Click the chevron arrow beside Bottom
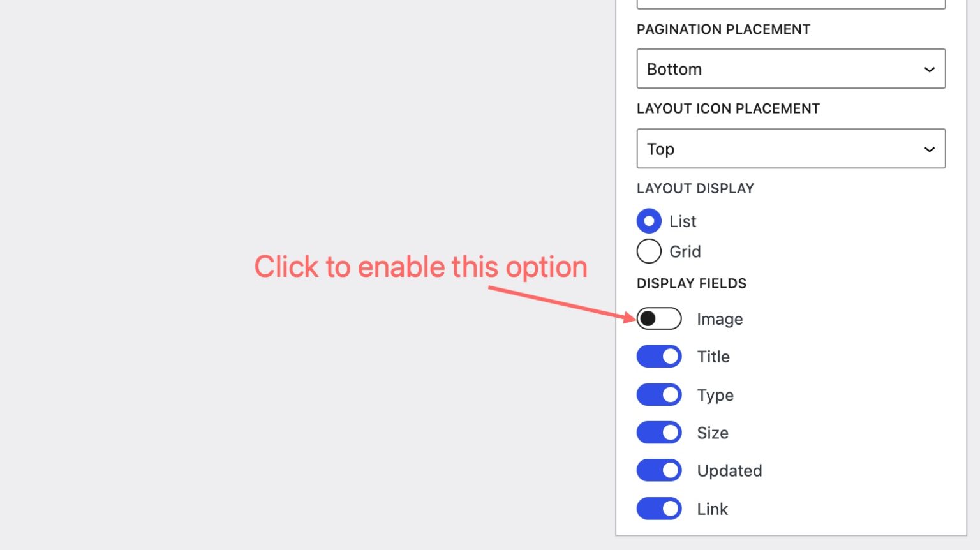Viewport: 980px width, 550px height. [929, 70]
